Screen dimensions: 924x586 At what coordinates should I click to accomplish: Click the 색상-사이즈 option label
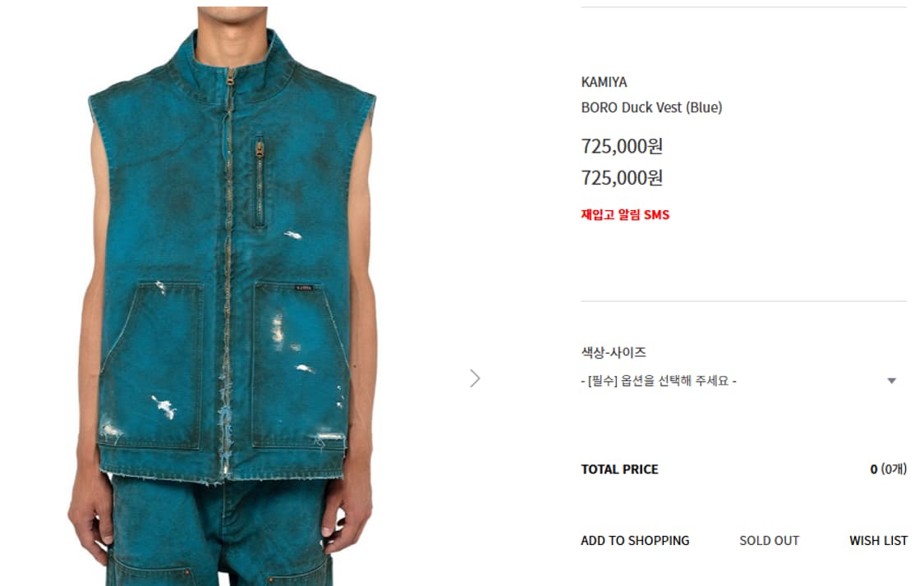tap(614, 352)
